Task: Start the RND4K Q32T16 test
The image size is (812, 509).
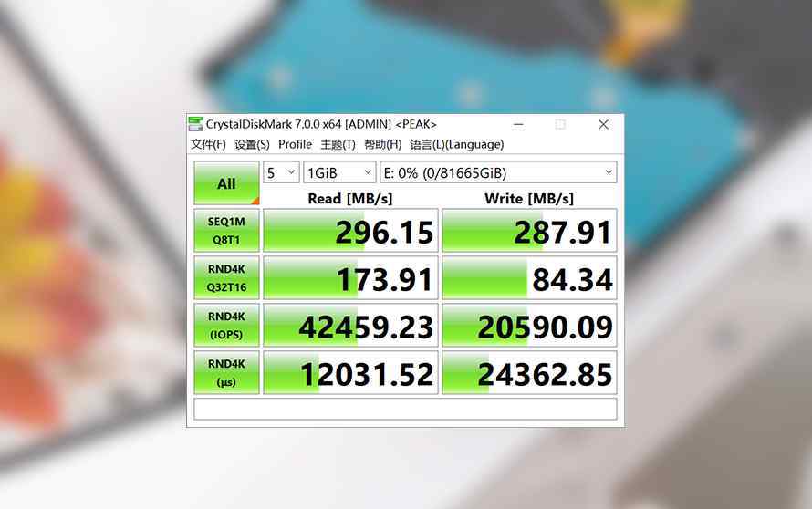Action: (x=226, y=278)
